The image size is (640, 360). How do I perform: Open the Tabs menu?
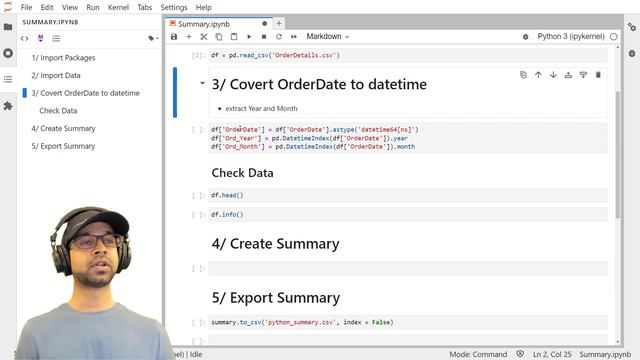(x=144, y=7)
